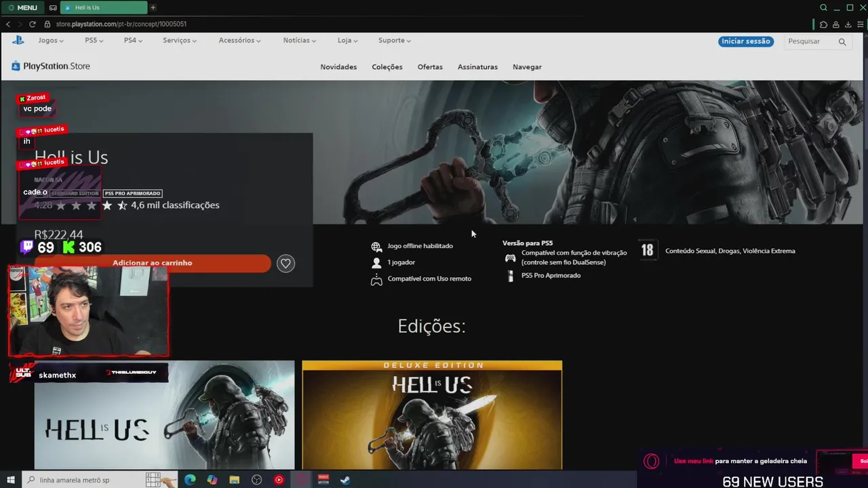Expand the Notícias dropdown menu
Screen dimensions: 868x488
(300, 41)
